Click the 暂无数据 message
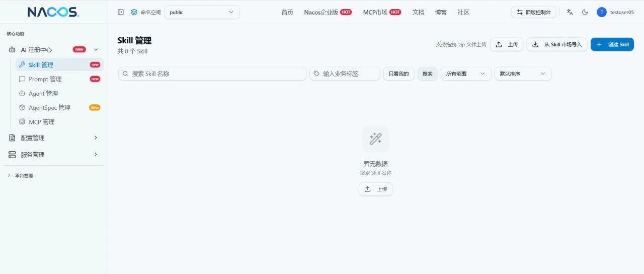The image size is (644, 274). [375, 164]
